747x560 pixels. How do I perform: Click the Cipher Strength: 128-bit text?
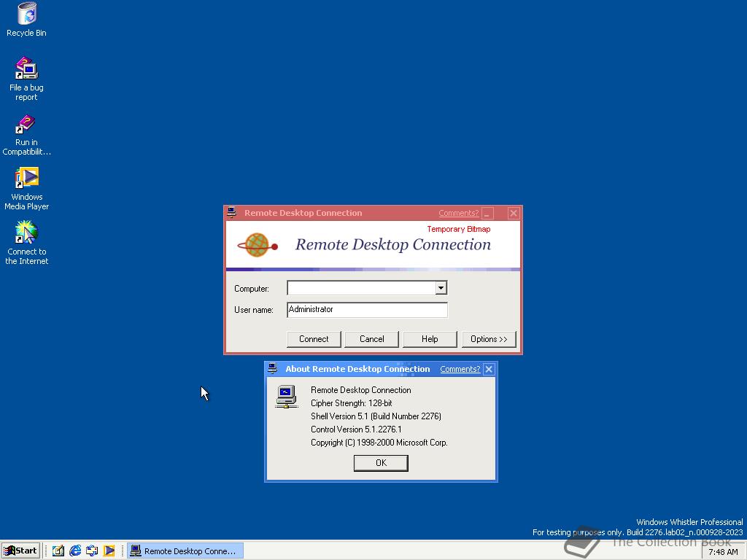[352, 402]
